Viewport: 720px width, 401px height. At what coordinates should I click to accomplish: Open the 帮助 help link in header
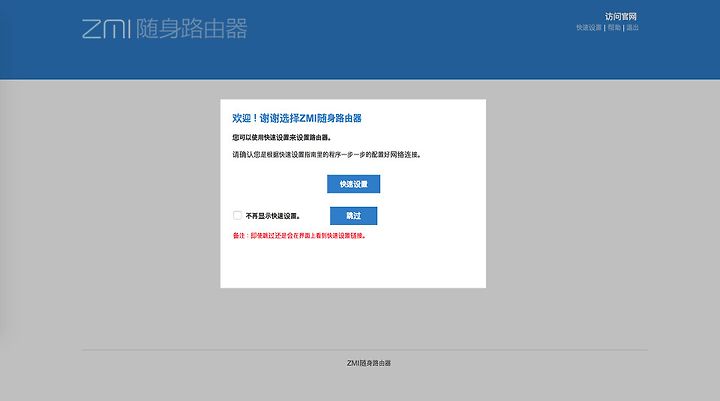614,28
